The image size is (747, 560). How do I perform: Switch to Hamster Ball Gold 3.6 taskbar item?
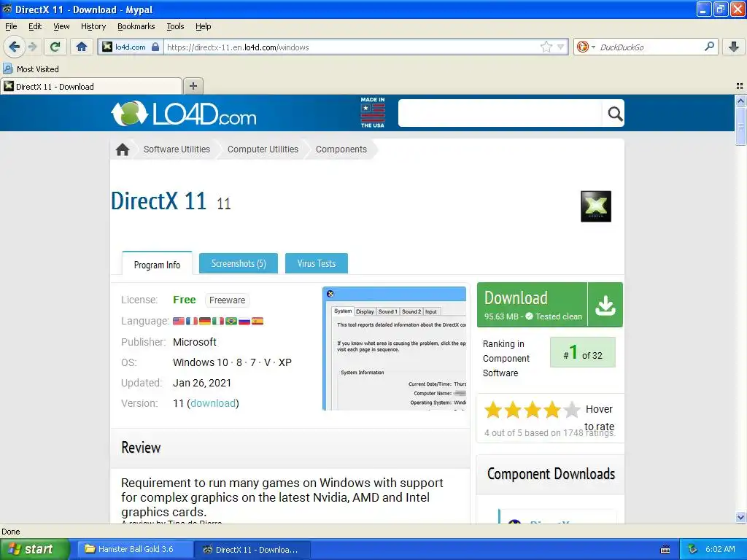[133, 549]
